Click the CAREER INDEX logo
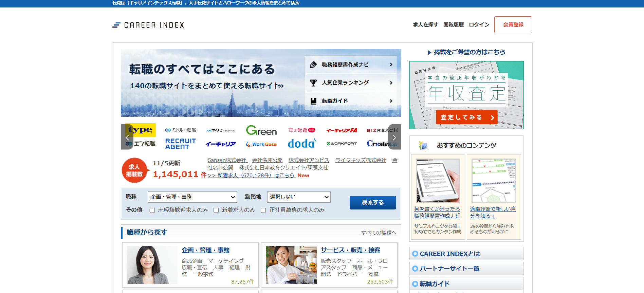Image resolution: width=644 pixels, height=293 pixels. (148, 25)
